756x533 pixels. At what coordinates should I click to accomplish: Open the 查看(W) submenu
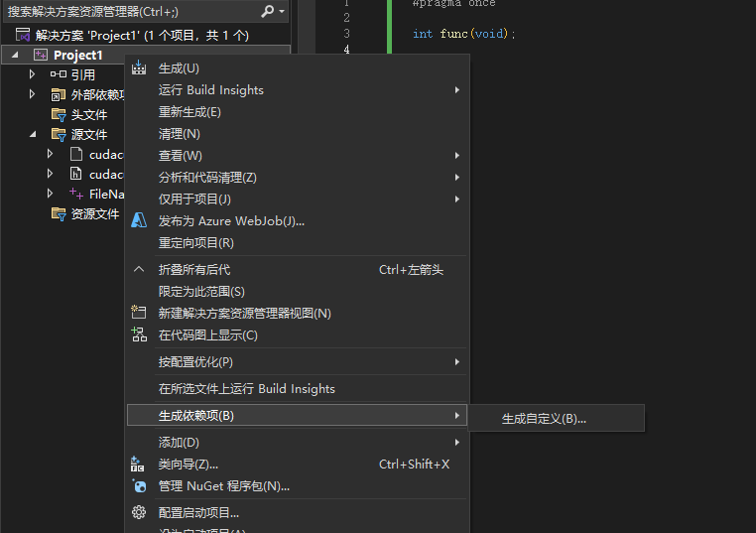297,155
